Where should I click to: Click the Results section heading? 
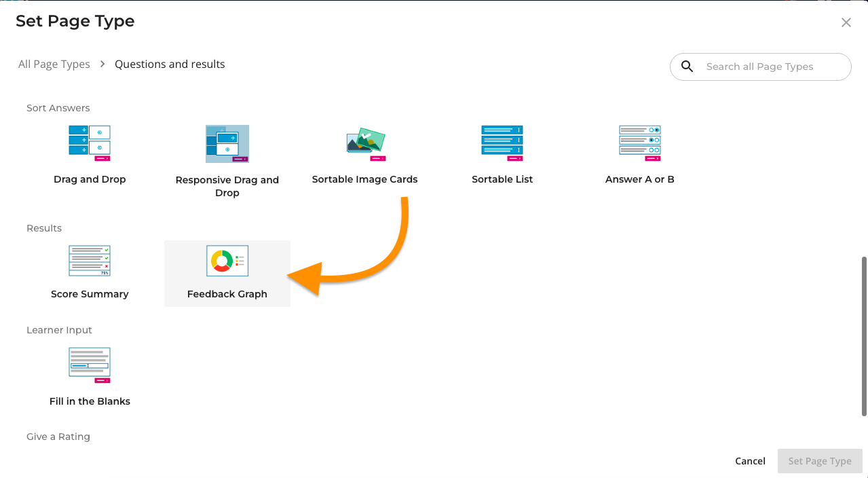[44, 228]
